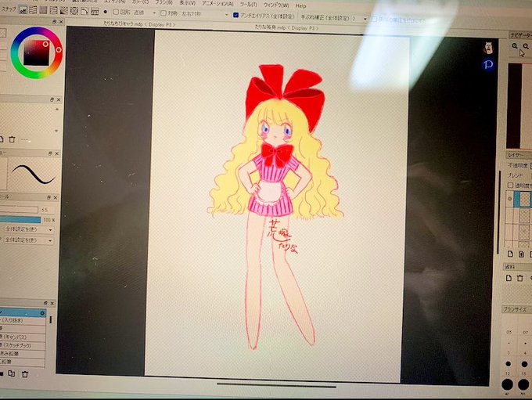The height and width of the screenshot is (400, 532).
Task: Select the concentric circle snap icon
Action: tap(74, 11)
